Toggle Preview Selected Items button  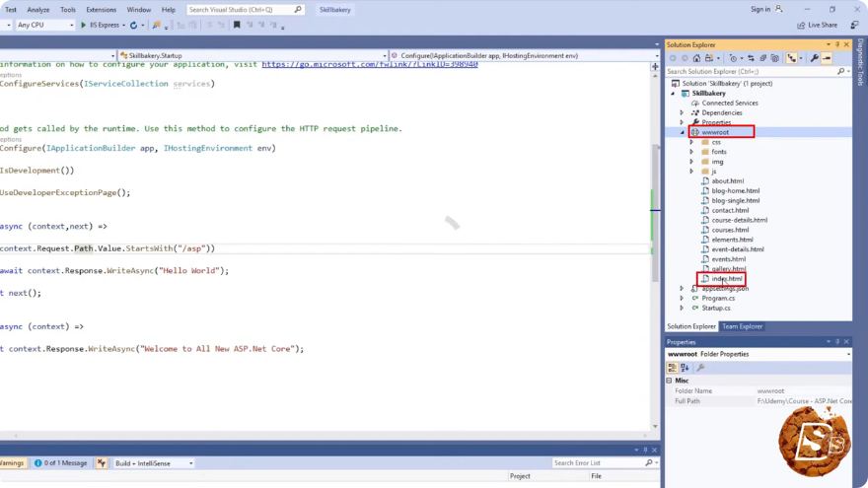(x=827, y=58)
